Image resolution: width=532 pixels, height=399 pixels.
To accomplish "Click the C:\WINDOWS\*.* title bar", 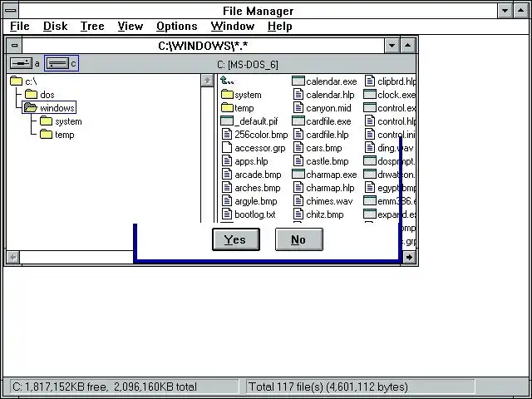I will point(203,46).
